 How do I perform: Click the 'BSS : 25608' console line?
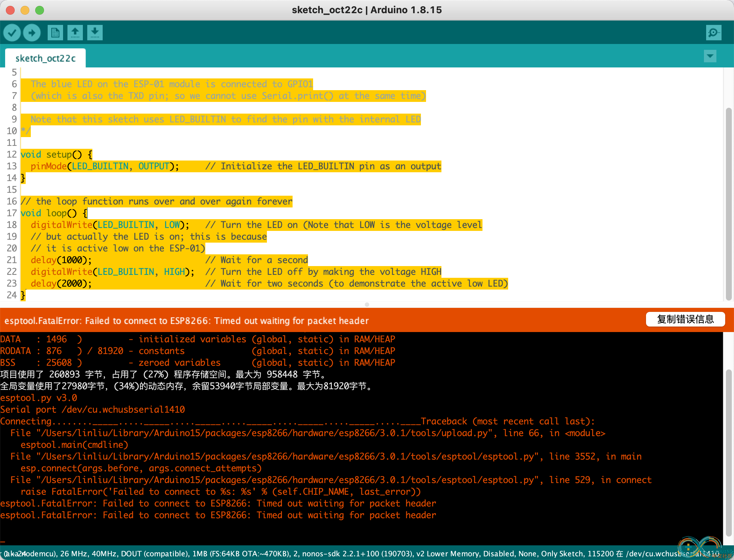[x=198, y=363]
